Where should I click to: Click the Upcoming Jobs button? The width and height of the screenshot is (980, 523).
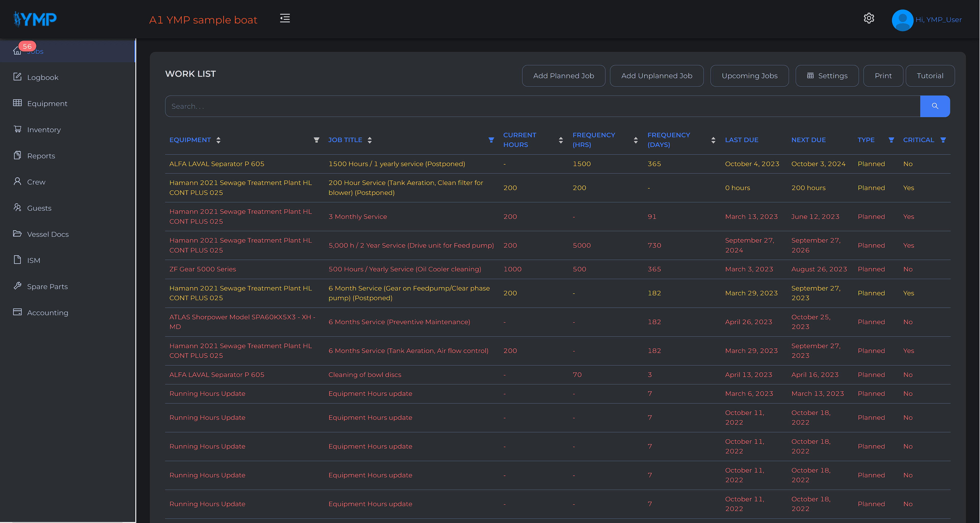(750, 76)
